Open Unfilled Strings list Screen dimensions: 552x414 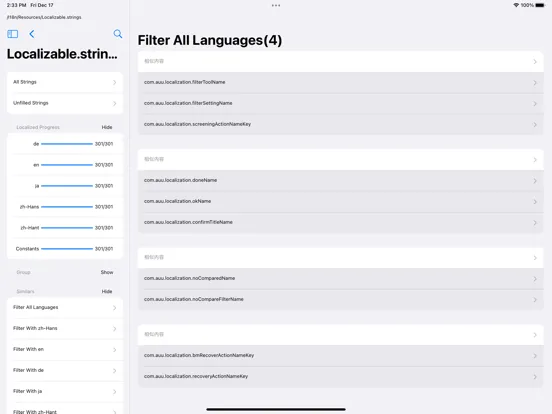pos(65,103)
